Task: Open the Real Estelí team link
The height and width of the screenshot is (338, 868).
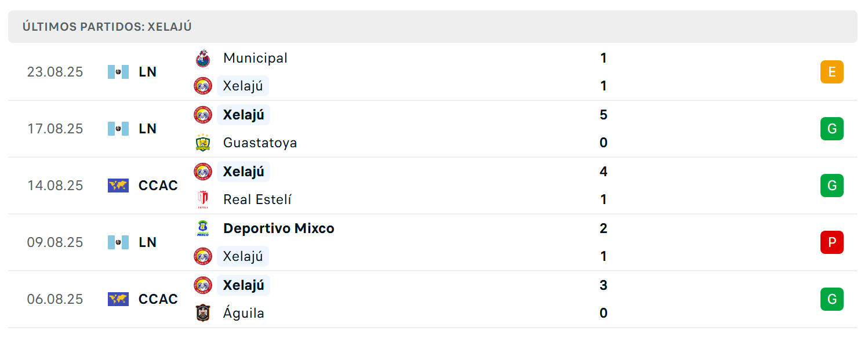Action: coord(257,199)
